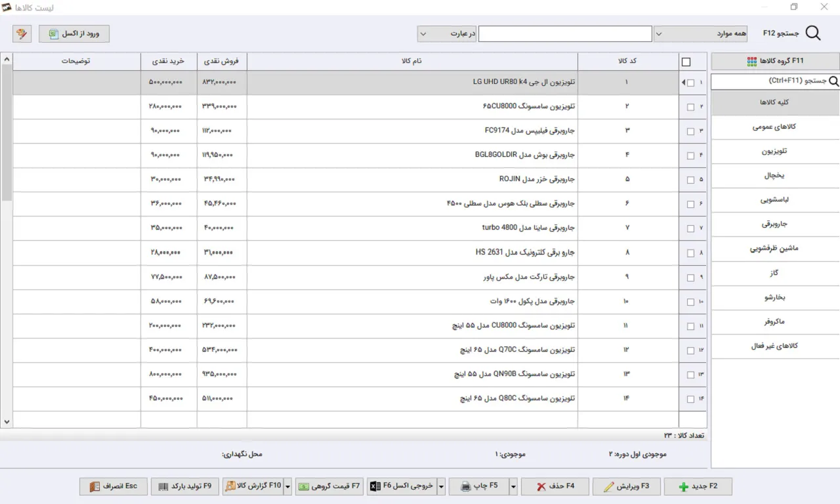This screenshot has height=504, width=840.
Task: Click the F9 تولید بارکد barcode button
Action: point(185,486)
